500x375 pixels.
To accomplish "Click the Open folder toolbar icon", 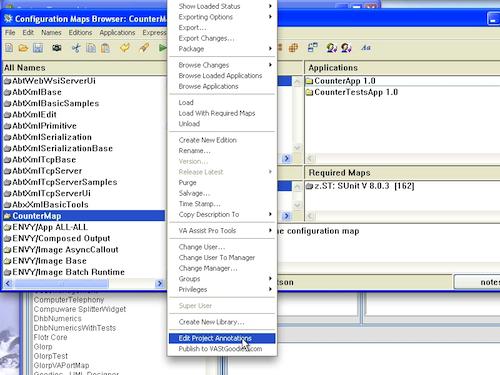I will point(23,48).
